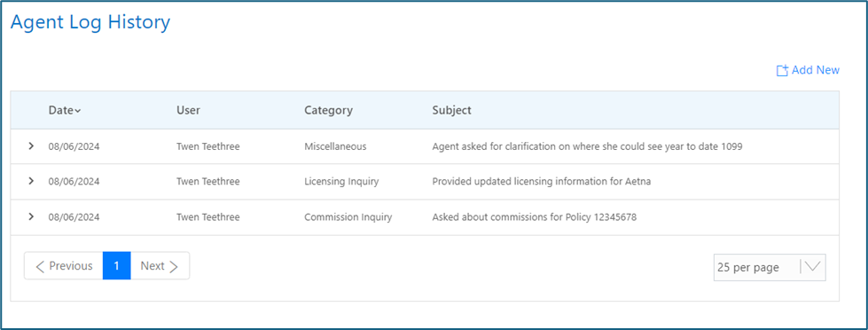Viewport: 868px width, 330px height.
Task: Sort by the Subject column header
Action: pos(451,110)
